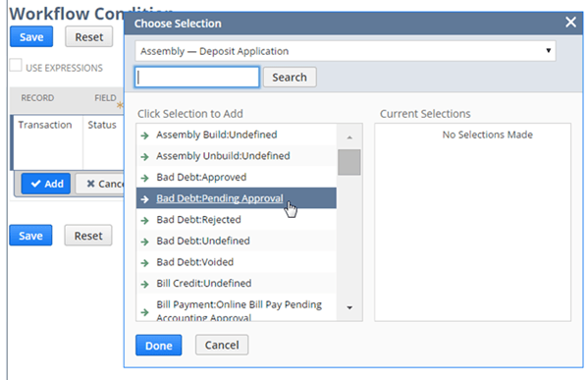Click the arrow icon beside Bad Debt:Rejected
The width and height of the screenshot is (588, 380).
click(144, 220)
